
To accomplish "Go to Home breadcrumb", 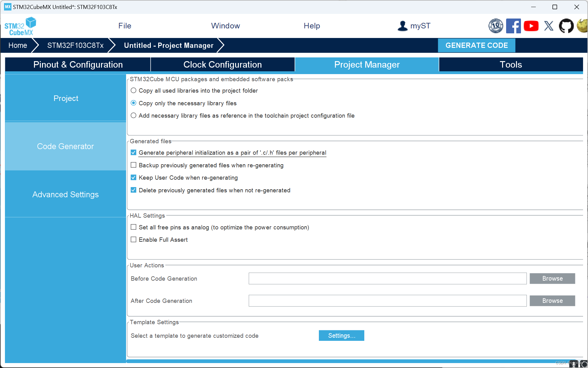I will pyautogui.click(x=18, y=45).
